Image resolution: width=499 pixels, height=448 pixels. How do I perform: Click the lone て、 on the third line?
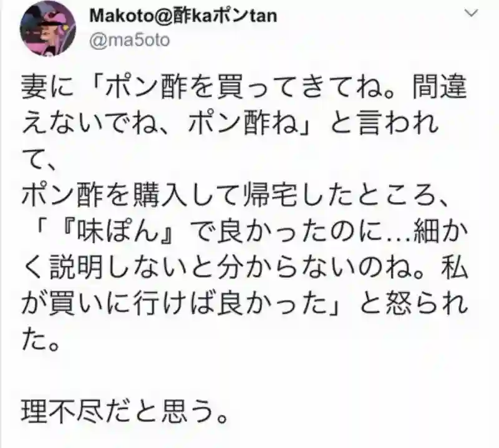[39, 159]
